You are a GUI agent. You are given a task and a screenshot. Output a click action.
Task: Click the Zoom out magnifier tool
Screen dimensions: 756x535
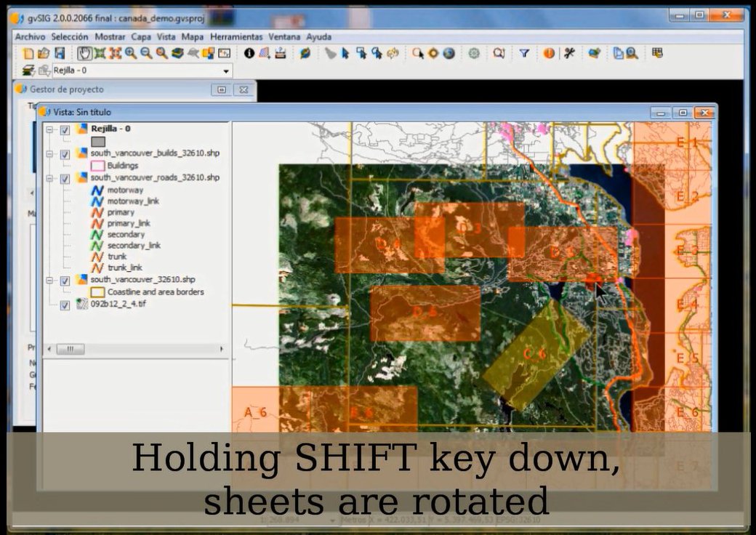146,53
